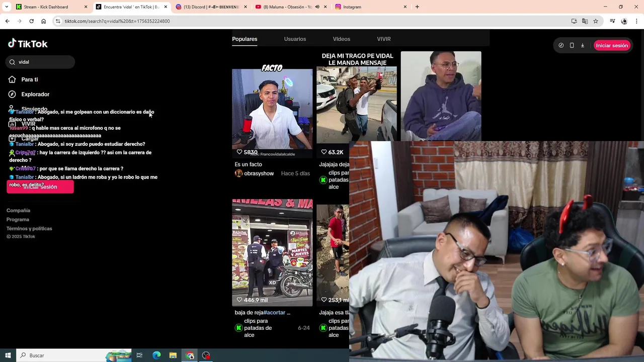Image resolution: width=644 pixels, height=362 pixels.
Task: Click the top-right Iniciar sesión button
Action: (x=612, y=45)
